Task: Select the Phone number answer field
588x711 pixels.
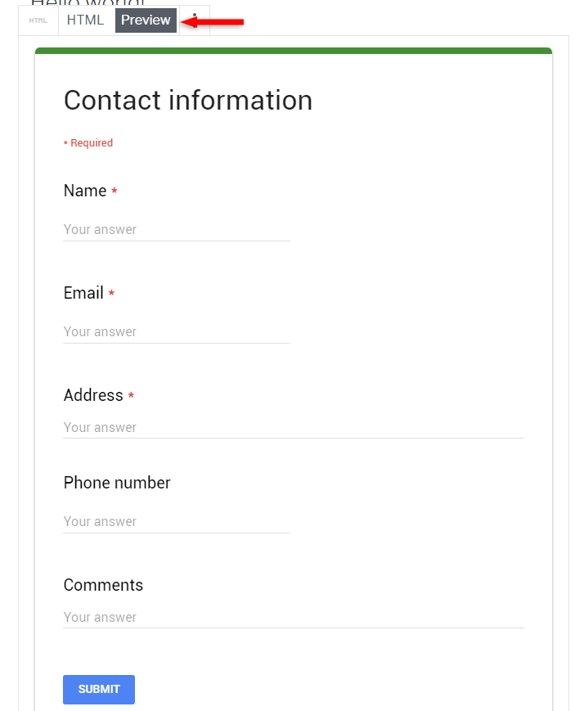Action: 177,521
